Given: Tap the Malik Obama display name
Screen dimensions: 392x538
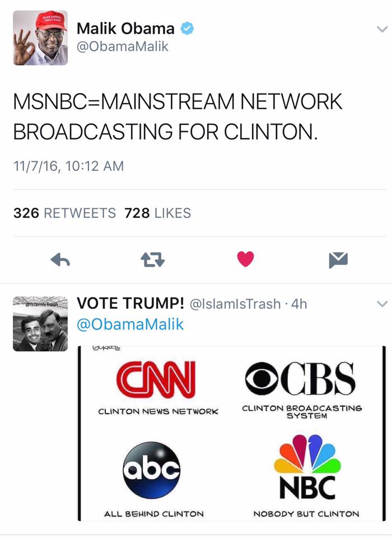Looking at the screenshot, I should point(125,29).
